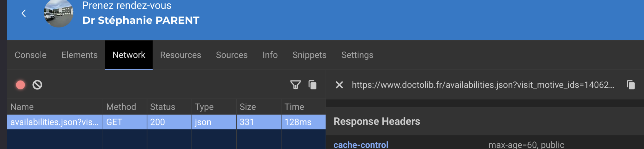644x149 pixels.
Task: Click the doctolib.fr request URL text
Action: tap(483, 85)
